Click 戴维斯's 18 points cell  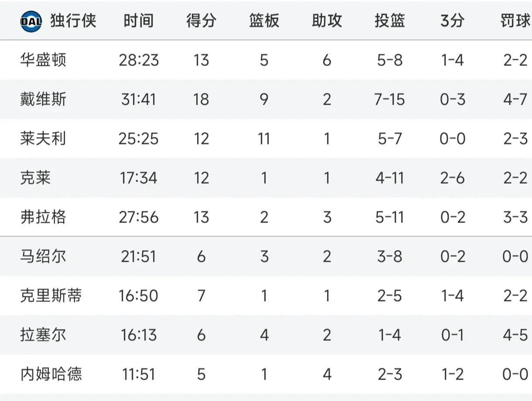pyautogui.click(x=201, y=99)
